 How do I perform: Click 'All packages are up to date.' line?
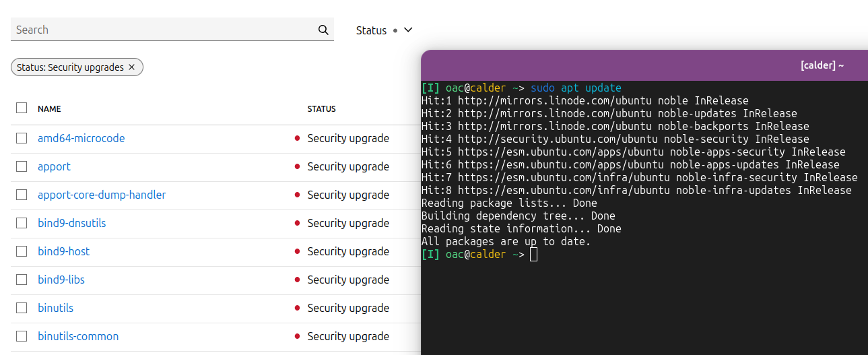point(506,242)
